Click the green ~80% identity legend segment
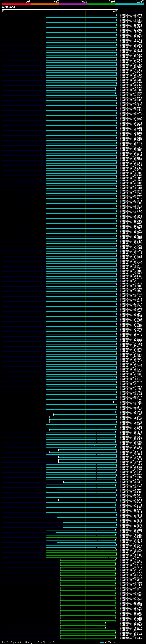 101,4
